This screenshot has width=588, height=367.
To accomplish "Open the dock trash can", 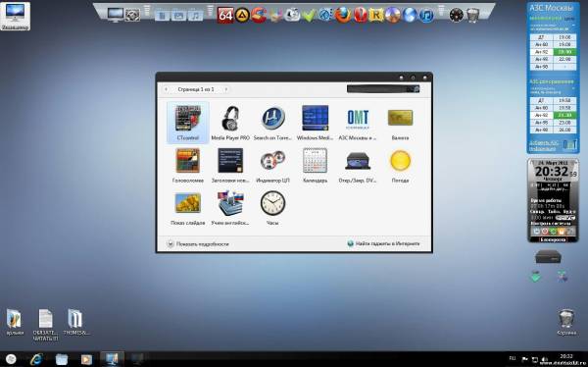I will click(x=472, y=16).
